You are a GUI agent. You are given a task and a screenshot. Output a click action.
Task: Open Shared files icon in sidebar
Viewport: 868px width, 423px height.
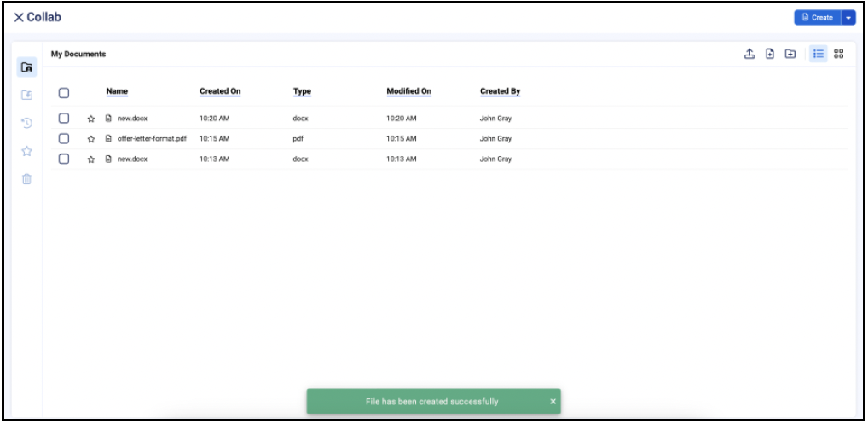pos(26,96)
